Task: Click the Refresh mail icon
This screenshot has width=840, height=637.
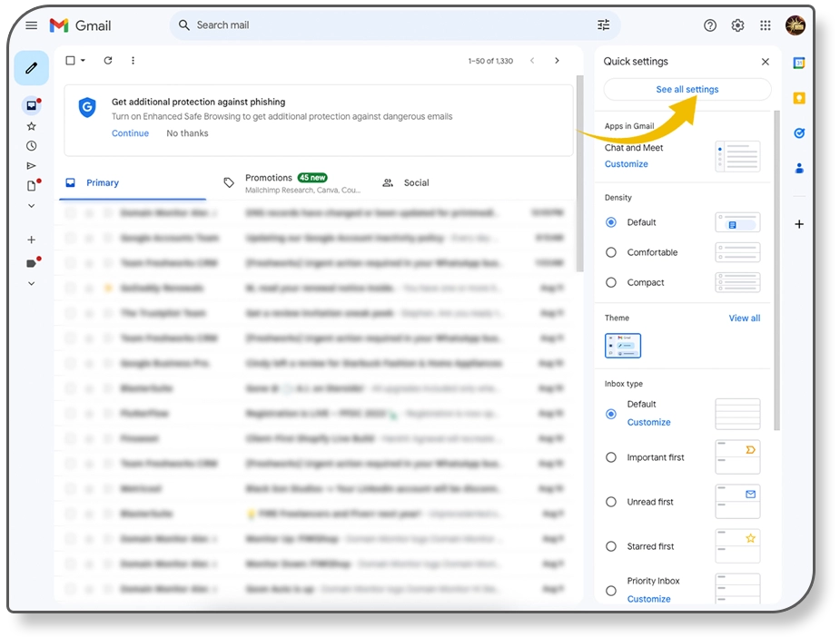Action: coord(108,61)
